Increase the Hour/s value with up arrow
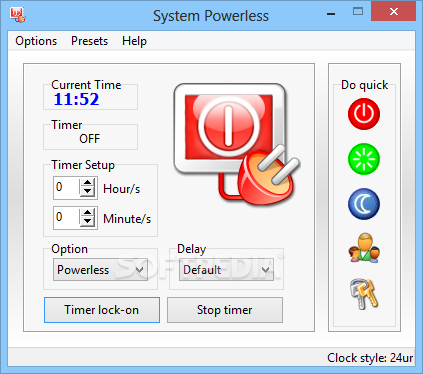This screenshot has width=423, height=374. 88,183
